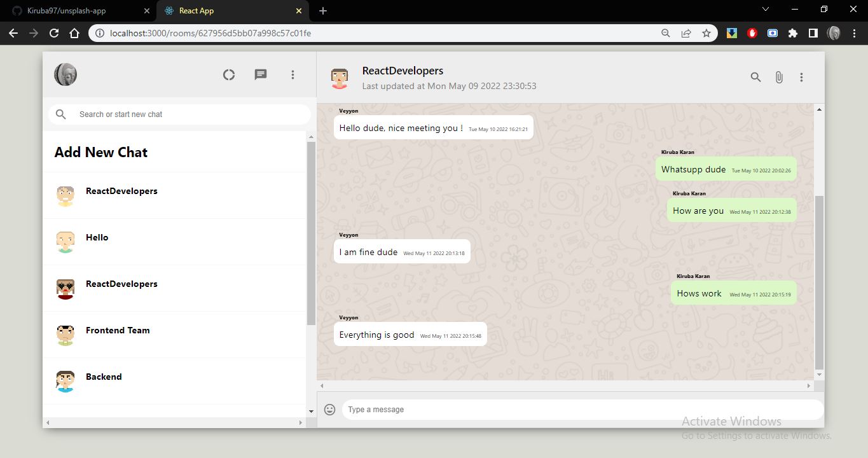Search within the ReactDevelopers conversation
The height and width of the screenshot is (458, 868).
point(755,77)
